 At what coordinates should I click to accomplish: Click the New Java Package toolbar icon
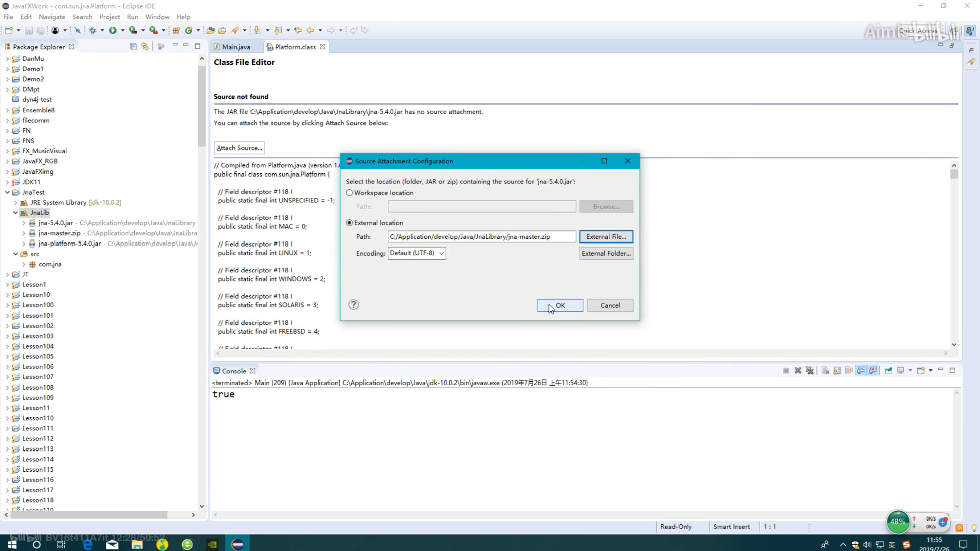(176, 30)
